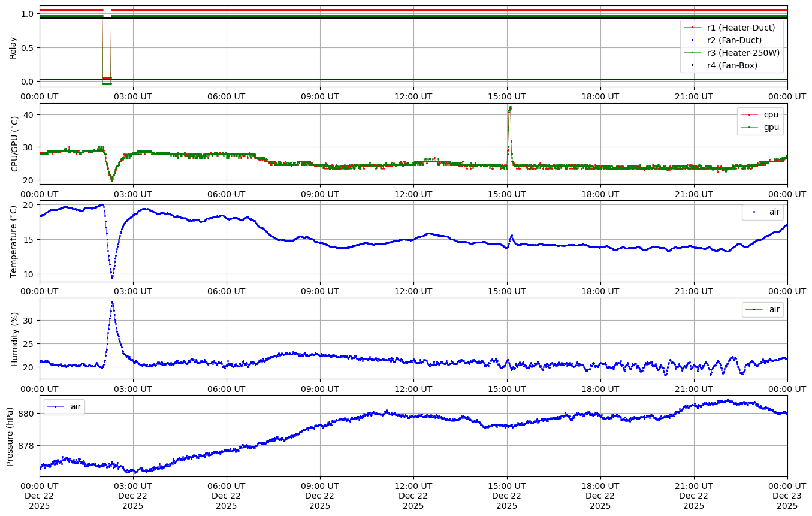Click the CPU/GPU spike peak near 15:00 UT
Viewport: 812px width, 516px height.
pos(510,107)
